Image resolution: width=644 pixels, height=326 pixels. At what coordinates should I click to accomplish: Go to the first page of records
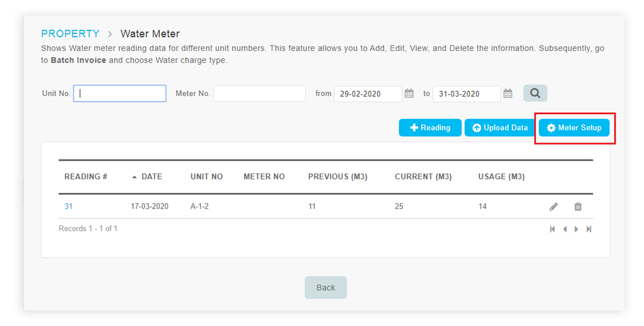(552, 230)
